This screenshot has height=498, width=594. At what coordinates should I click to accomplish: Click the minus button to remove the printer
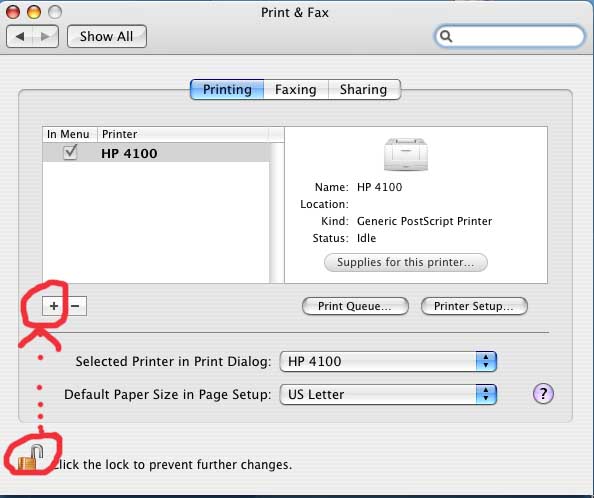tap(75, 306)
